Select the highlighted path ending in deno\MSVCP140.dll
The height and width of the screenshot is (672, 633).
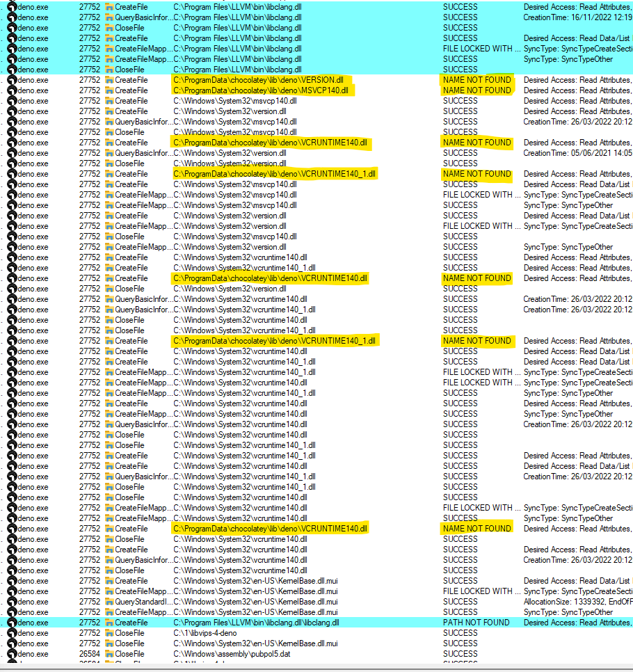[x=261, y=90]
